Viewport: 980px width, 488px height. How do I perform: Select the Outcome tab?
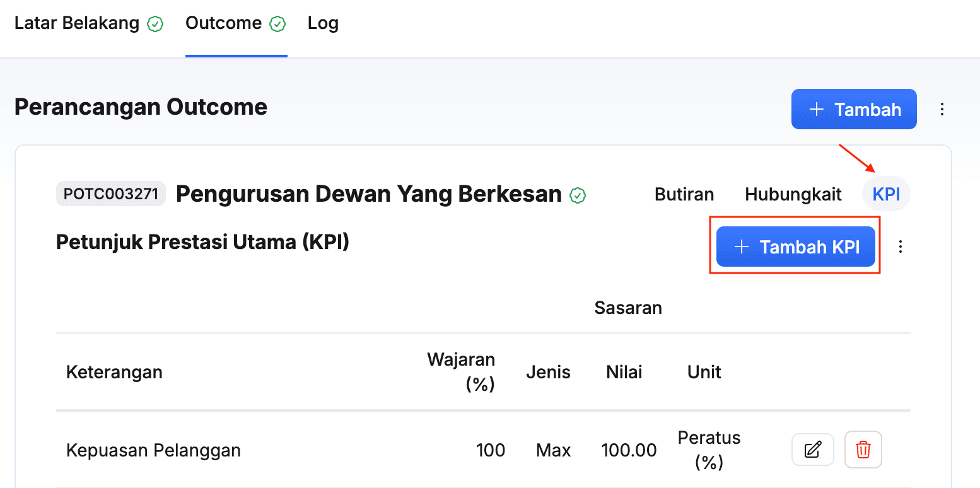[x=223, y=24]
